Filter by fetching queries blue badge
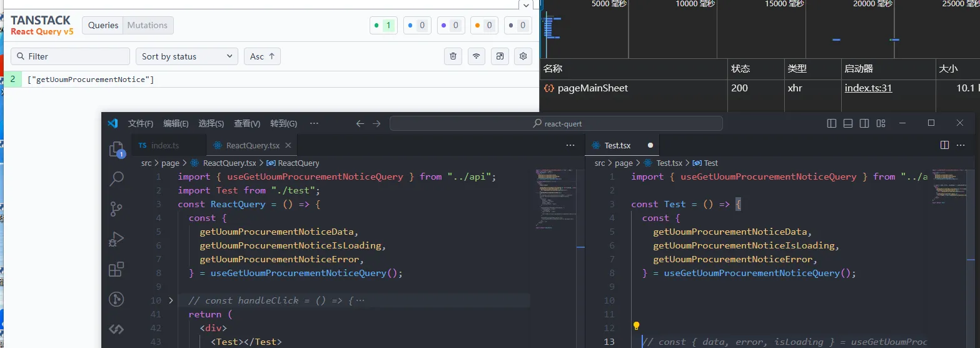 [x=418, y=26]
